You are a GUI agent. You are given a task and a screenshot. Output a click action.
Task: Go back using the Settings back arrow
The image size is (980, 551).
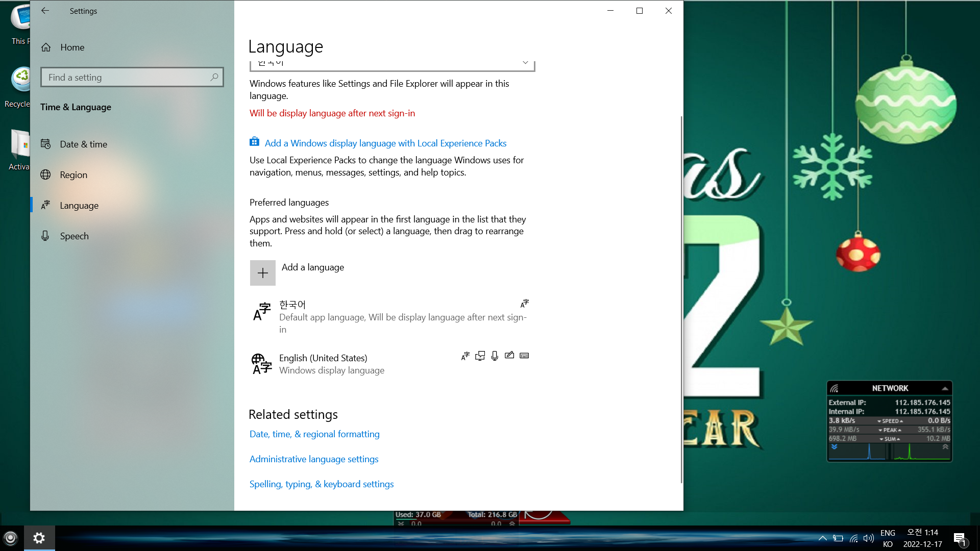(45, 11)
